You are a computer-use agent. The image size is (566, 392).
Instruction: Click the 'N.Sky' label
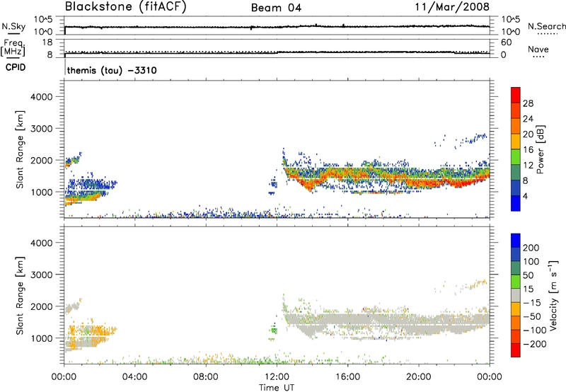click(13, 27)
